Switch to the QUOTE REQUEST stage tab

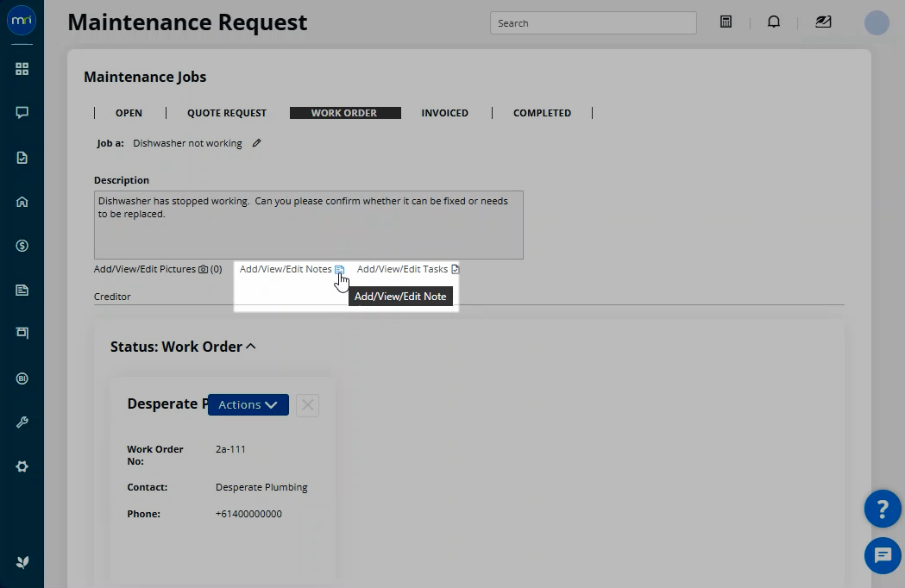coord(227,113)
